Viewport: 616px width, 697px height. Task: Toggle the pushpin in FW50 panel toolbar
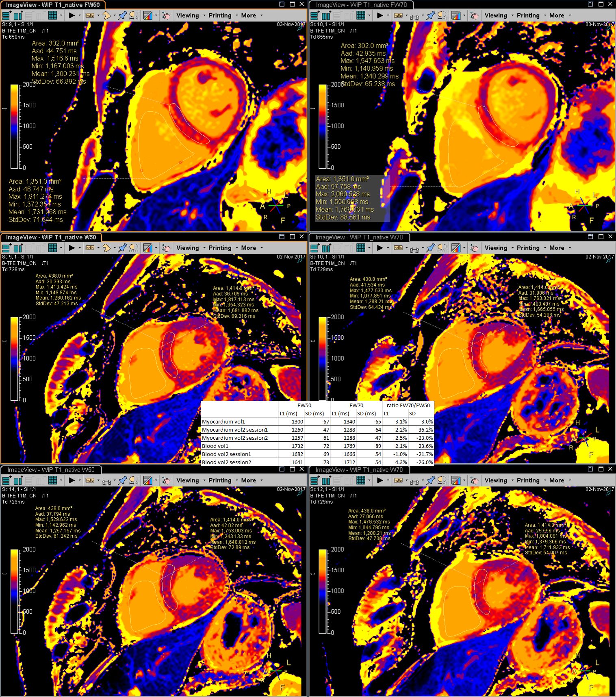(x=122, y=15)
